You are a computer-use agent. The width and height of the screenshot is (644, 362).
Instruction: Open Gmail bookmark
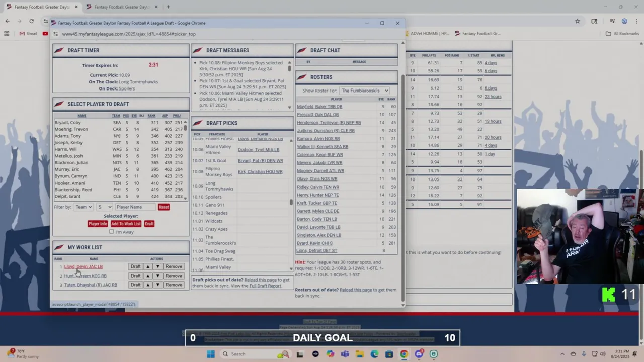tap(28, 34)
